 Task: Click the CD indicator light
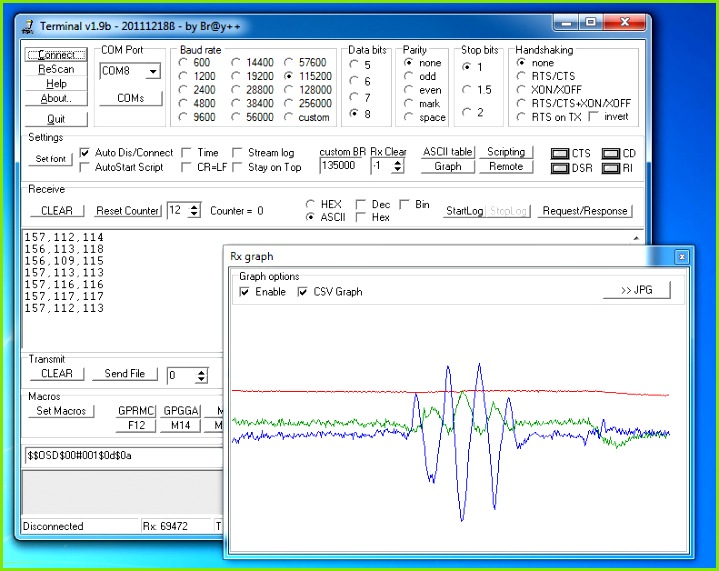pyautogui.click(x=609, y=153)
